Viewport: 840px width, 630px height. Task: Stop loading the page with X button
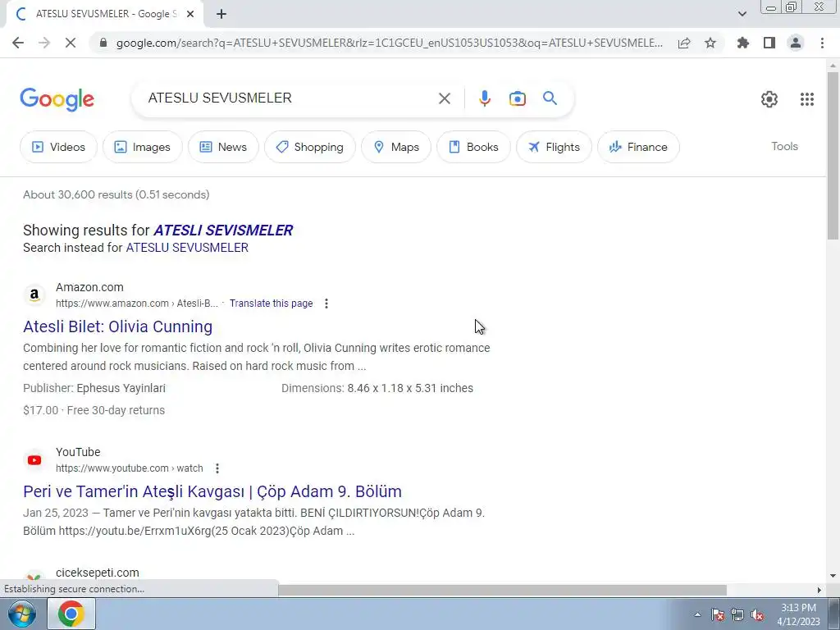[x=71, y=43]
